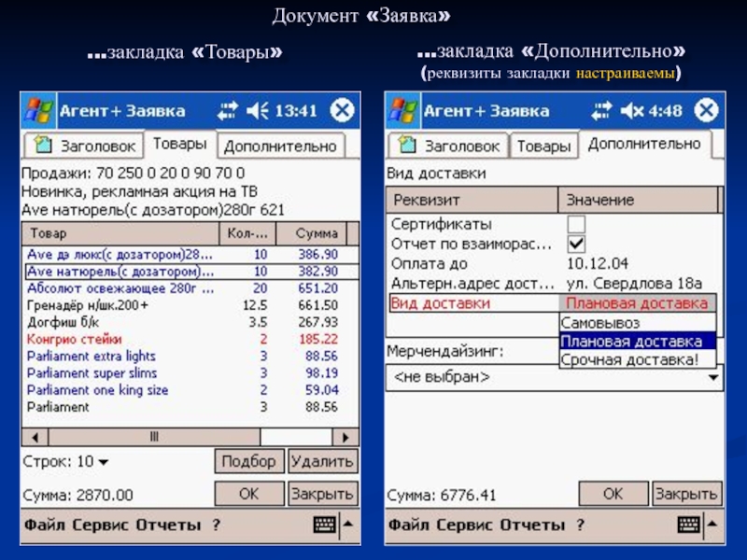Expand input method arrow in left window
Image resolution: width=747 pixels, height=560 pixels.
point(348,525)
